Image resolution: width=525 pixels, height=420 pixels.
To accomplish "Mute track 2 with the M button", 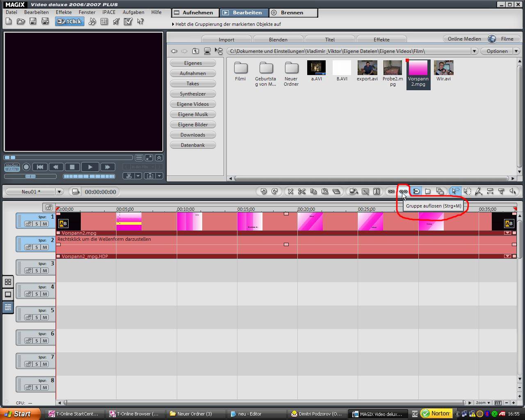I will pyautogui.click(x=45, y=247).
